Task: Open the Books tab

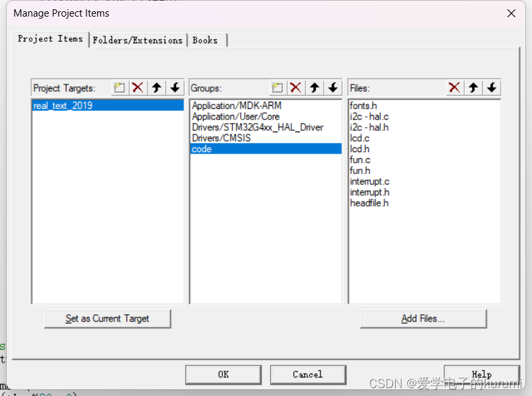Action: click(205, 40)
